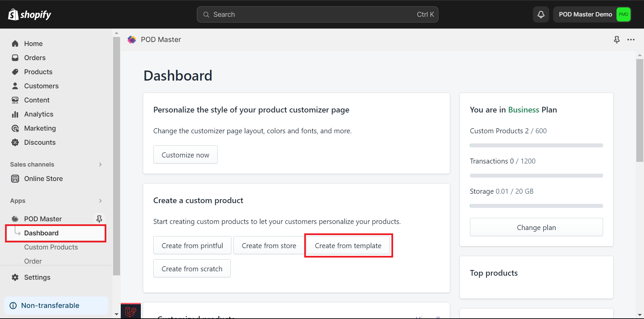
Task: Click the Storage usage progress bar
Action: pyautogui.click(x=536, y=206)
